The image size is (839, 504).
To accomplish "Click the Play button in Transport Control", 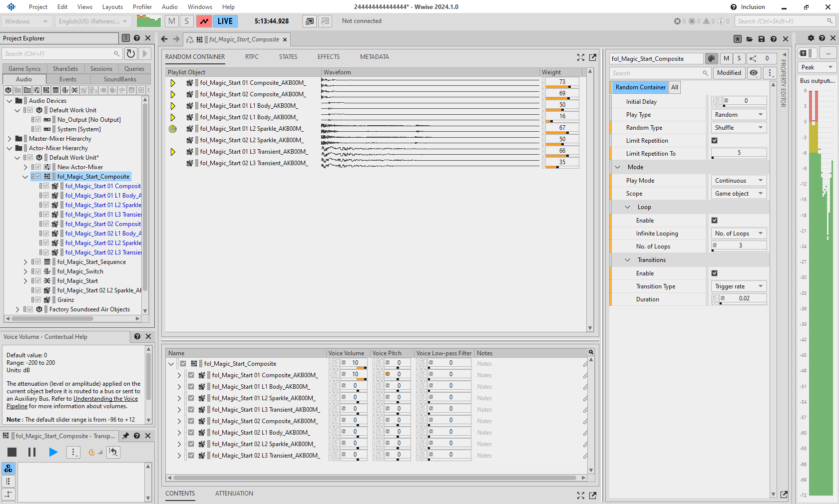I will point(53,452).
